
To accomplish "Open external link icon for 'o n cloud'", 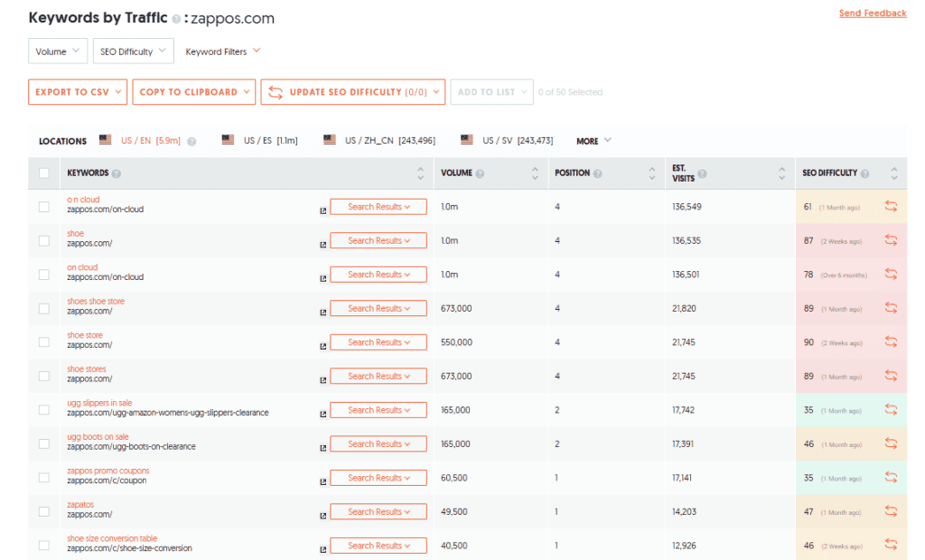I will (323, 210).
